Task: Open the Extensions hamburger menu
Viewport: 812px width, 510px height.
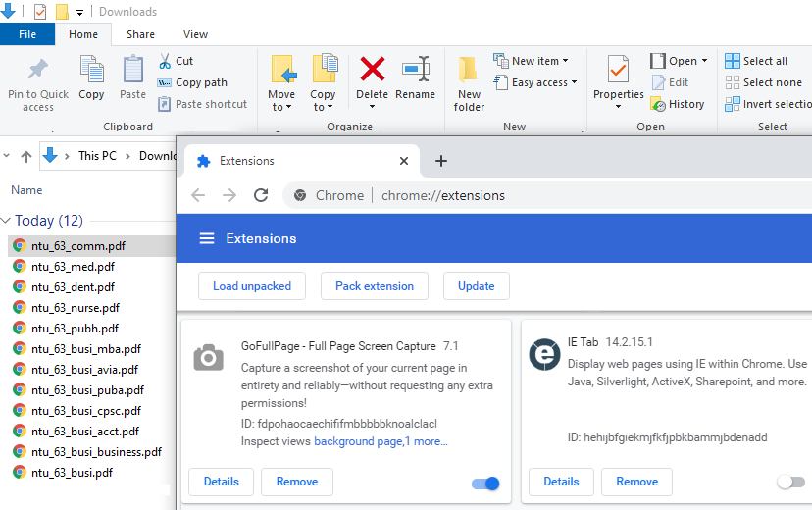Action: click(206, 238)
